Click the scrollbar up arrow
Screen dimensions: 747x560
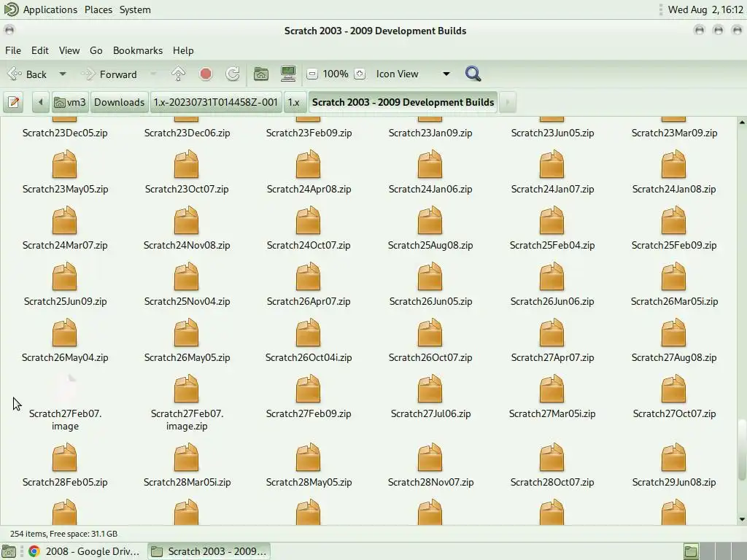[x=742, y=122]
